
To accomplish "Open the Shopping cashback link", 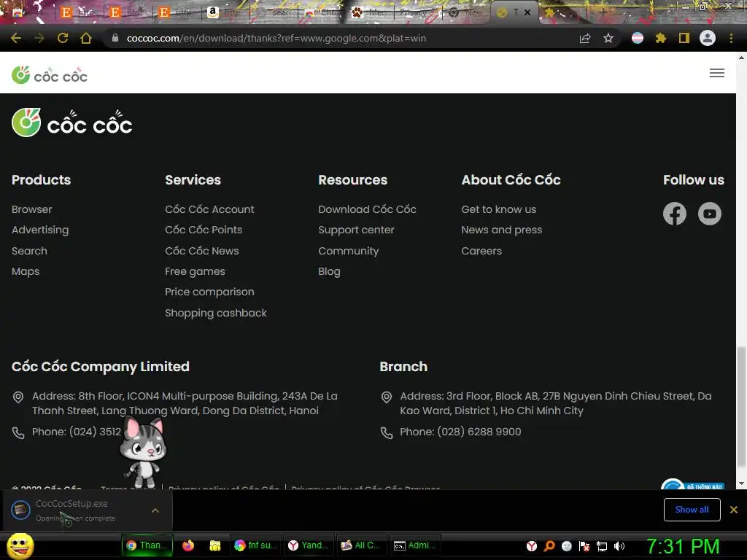I will coord(216,313).
